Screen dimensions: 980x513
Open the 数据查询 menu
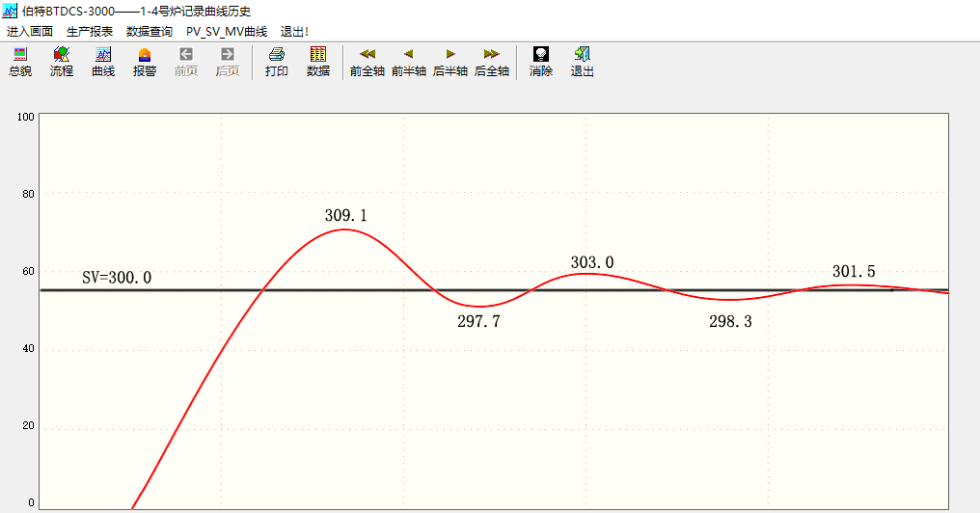(x=150, y=32)
